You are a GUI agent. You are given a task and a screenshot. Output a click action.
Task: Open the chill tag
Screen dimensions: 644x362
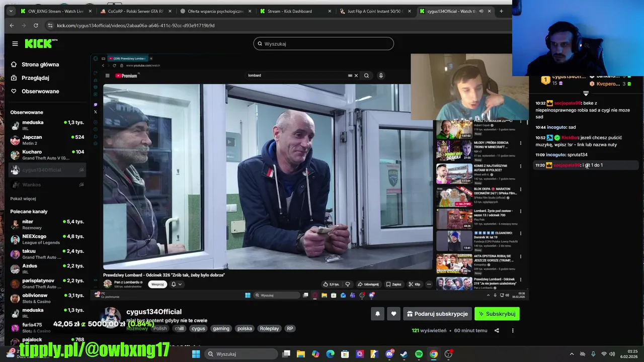tap(179, 329)
